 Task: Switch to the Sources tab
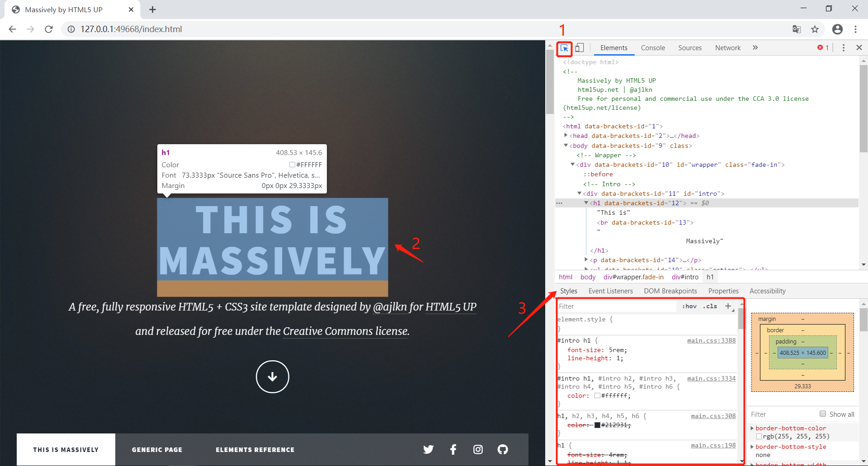[x=690, y=48]
